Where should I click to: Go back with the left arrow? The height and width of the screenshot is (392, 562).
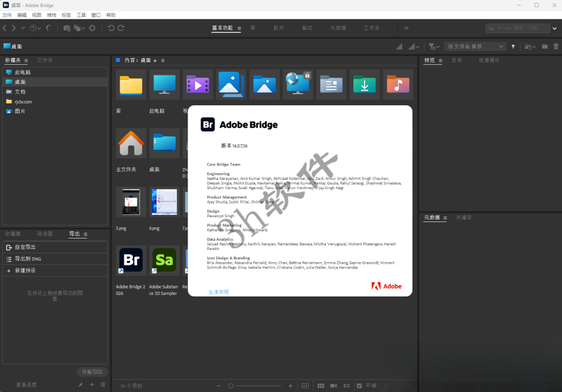[x=4, y=28]
